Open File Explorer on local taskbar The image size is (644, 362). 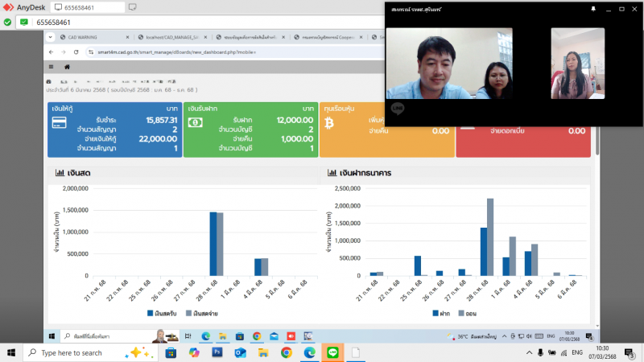[263, 353]
